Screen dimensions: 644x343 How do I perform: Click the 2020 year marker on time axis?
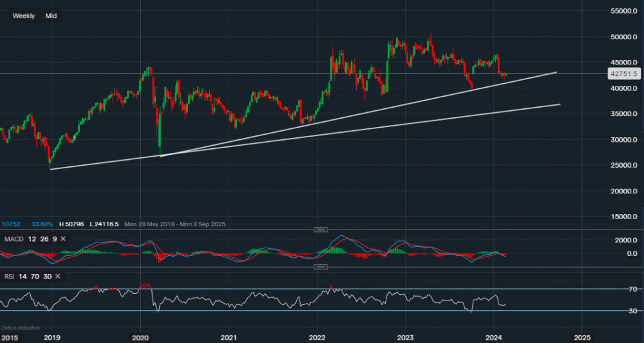(140, 337)
